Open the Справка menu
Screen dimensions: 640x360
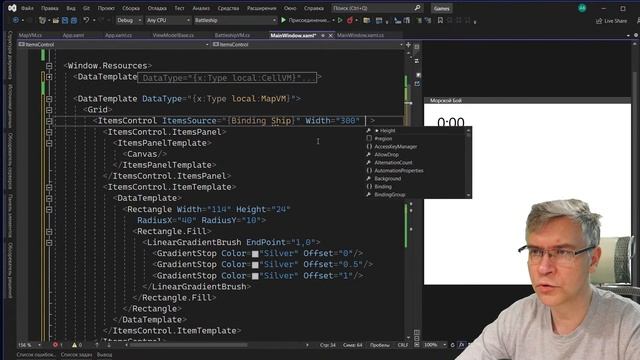point(314,8)
